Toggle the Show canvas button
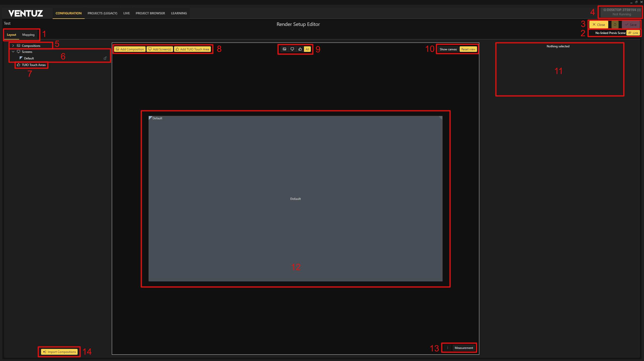 pos(448,49)
